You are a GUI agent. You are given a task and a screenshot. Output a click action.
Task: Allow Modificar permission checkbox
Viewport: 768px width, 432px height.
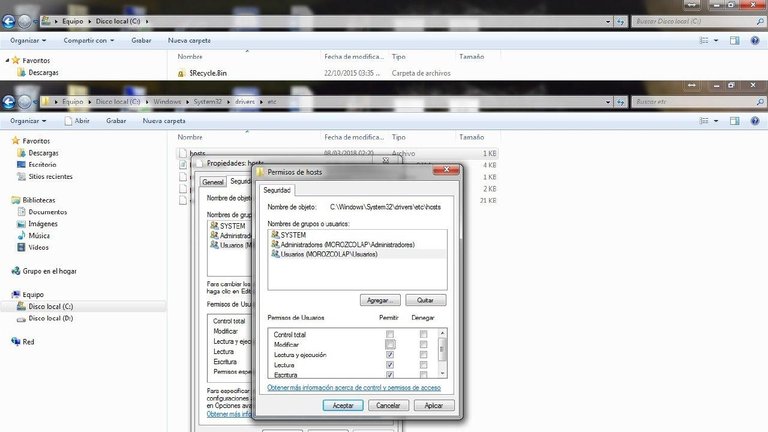tap(390, 344)
